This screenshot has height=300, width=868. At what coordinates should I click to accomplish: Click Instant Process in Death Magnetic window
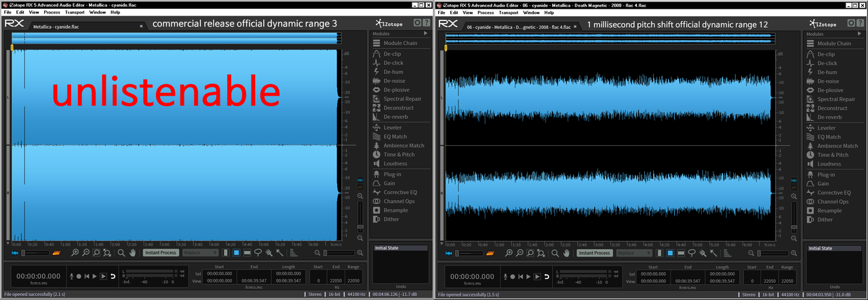595,252
